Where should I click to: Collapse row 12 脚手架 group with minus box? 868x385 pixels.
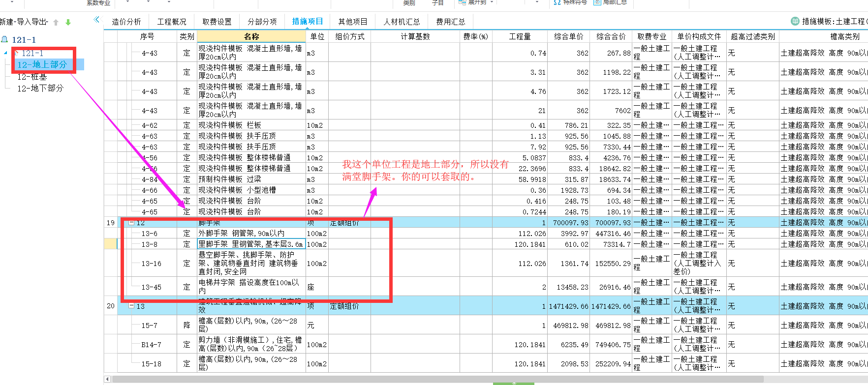click(x=131, y=223)
